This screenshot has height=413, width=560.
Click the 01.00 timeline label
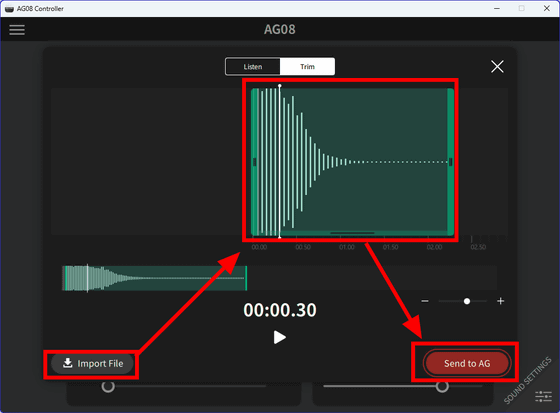coord(347,247)
